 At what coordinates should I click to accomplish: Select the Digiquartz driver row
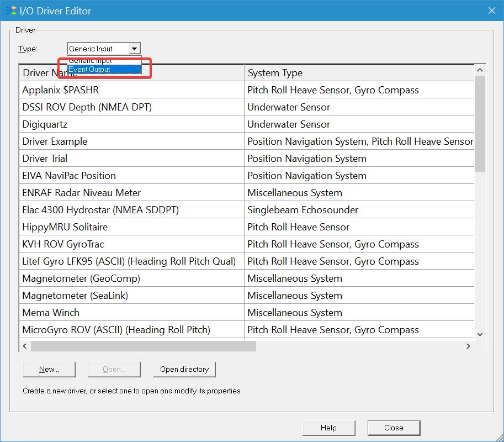[x=45, y=124]
